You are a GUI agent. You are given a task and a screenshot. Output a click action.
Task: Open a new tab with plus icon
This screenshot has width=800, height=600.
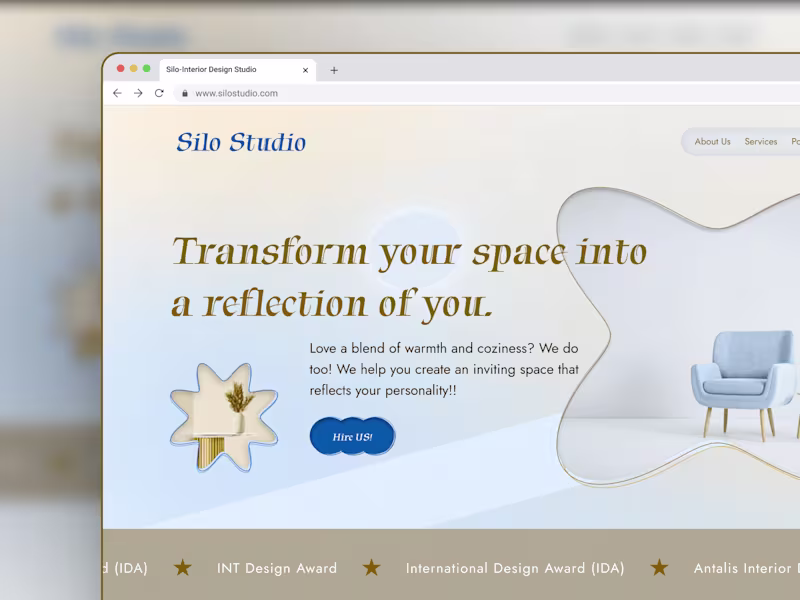coord(334,70)
